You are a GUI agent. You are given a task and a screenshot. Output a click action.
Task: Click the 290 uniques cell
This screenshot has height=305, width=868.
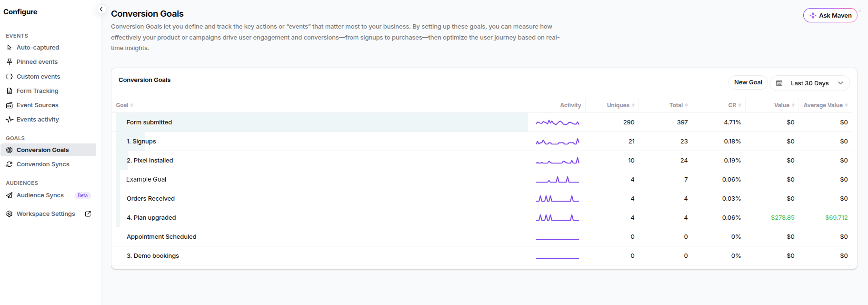coord(629,122)
